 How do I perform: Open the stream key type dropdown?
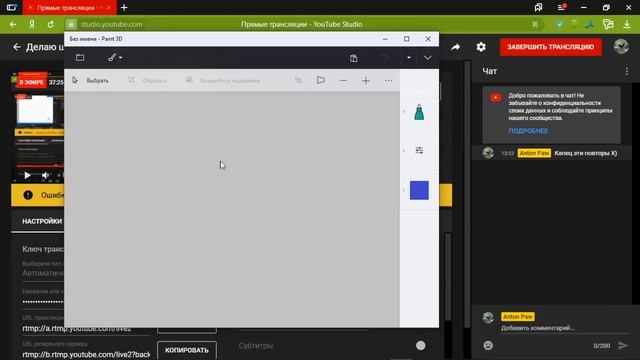pos(43,273)
